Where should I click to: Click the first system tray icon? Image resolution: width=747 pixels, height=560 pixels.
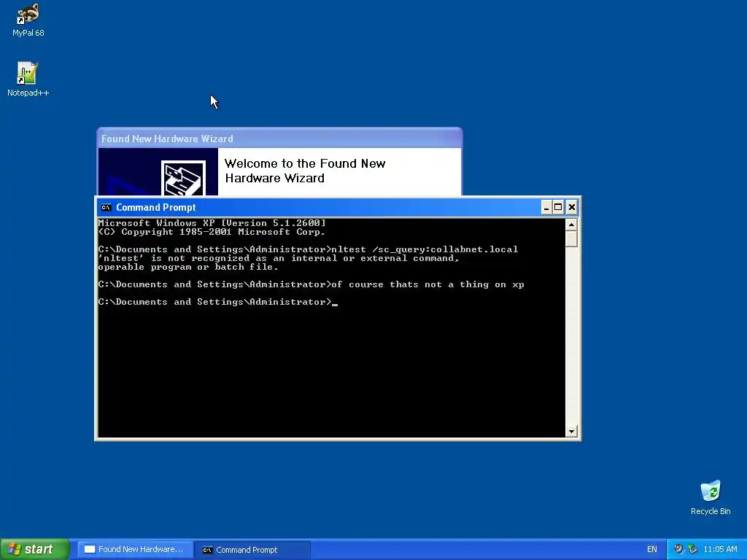point(678,549)
